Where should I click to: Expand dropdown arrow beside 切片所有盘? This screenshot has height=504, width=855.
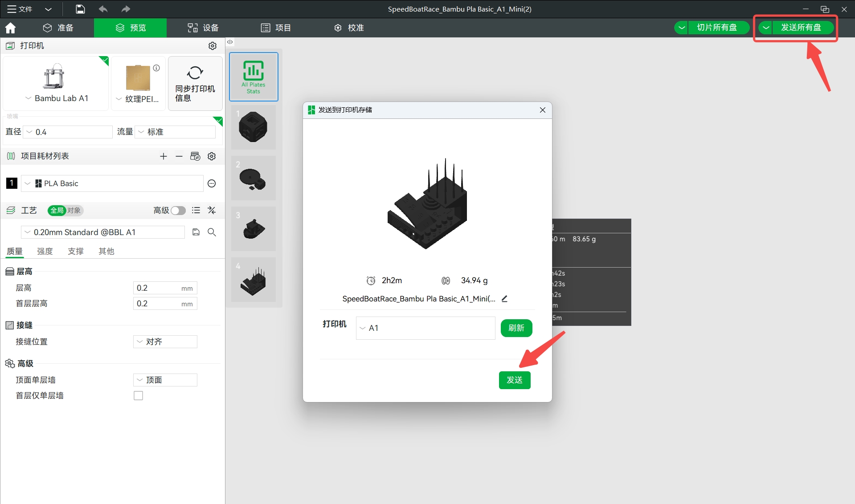coord(681,28)
